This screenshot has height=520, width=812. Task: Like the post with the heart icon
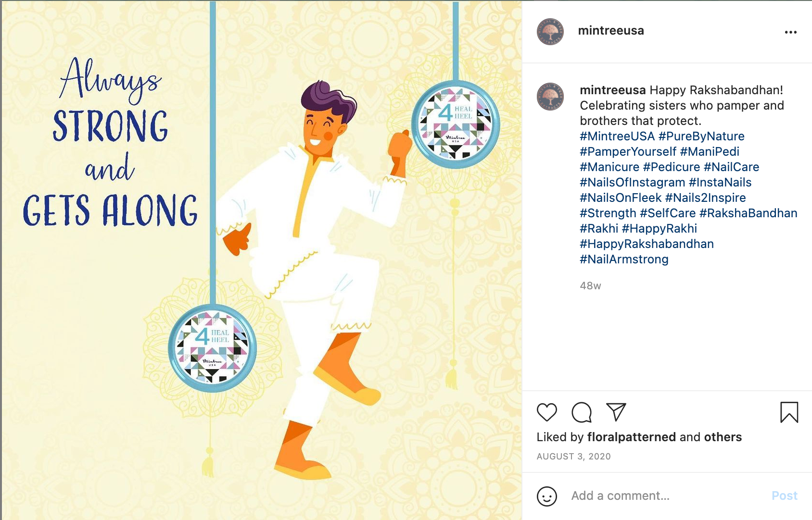[x=547, y=412]
